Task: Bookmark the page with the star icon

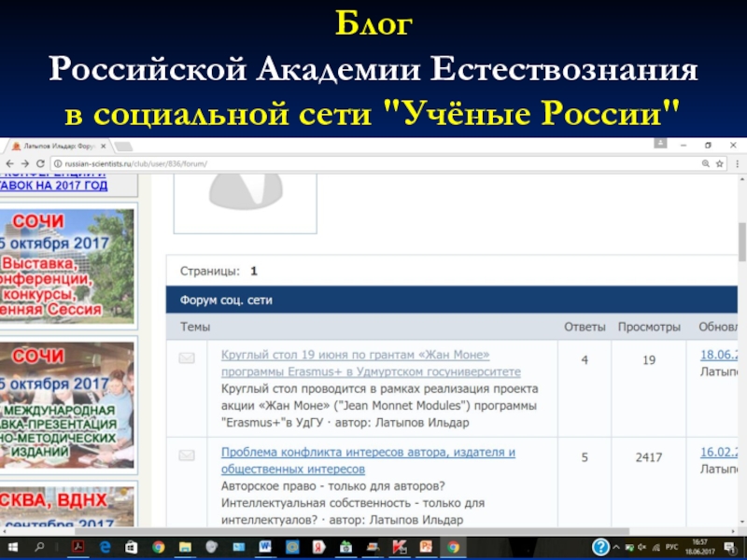Action: [719, 164]
